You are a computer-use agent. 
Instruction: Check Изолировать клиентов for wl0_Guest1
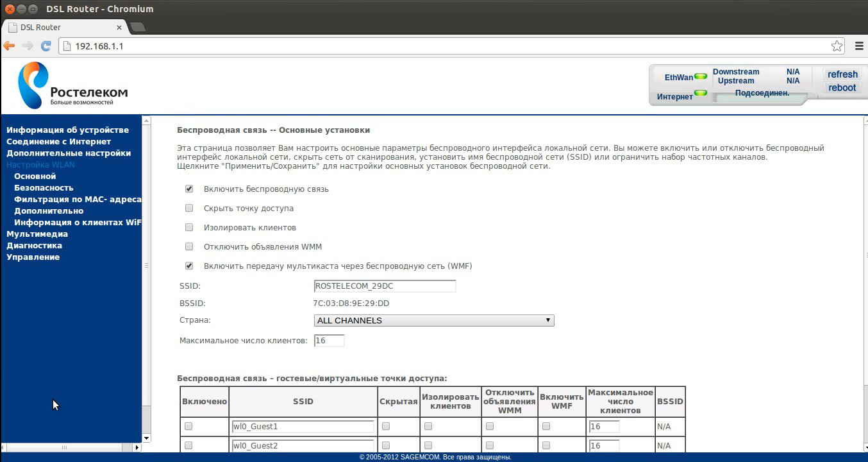428,426
